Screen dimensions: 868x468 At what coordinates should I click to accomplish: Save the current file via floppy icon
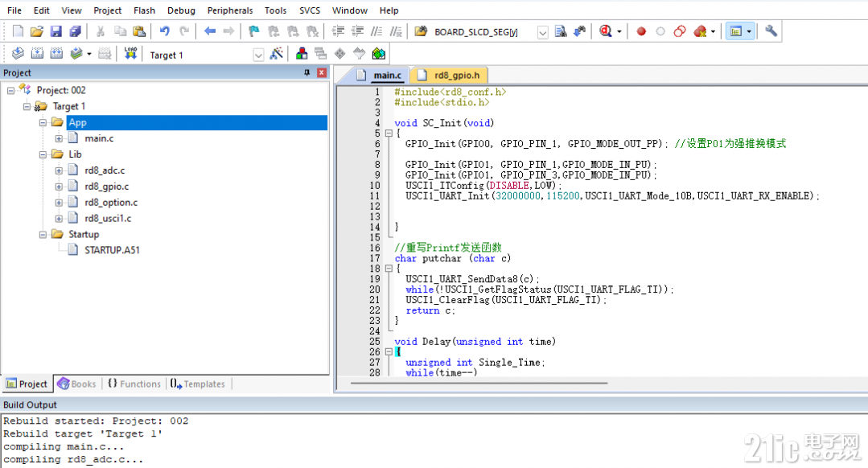click(56, 31)
